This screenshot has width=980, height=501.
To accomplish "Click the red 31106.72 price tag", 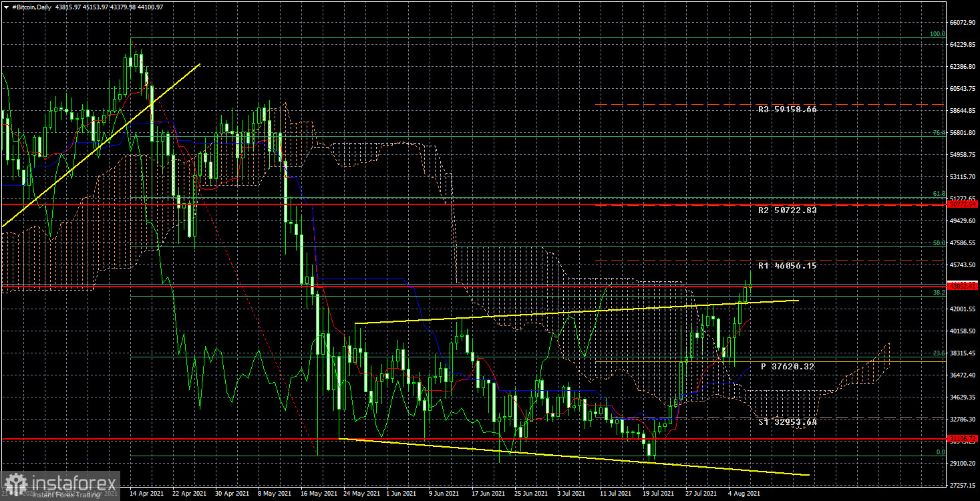I will (963, 439).
